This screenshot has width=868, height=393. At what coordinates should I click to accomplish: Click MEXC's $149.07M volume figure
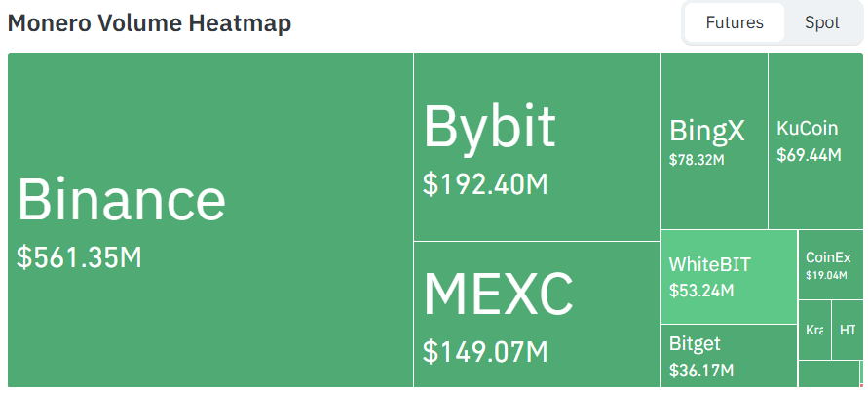pyautogui.click(x=485, y=351)
